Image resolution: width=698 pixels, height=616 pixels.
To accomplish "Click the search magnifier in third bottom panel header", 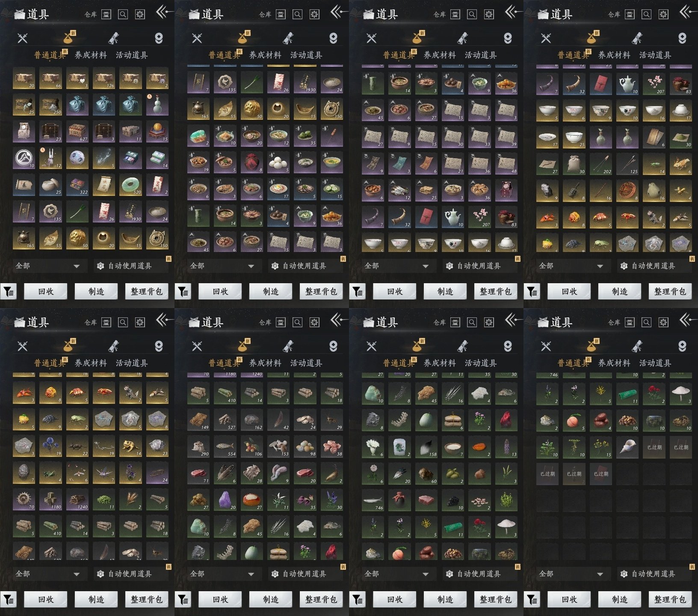I will 472,323.
